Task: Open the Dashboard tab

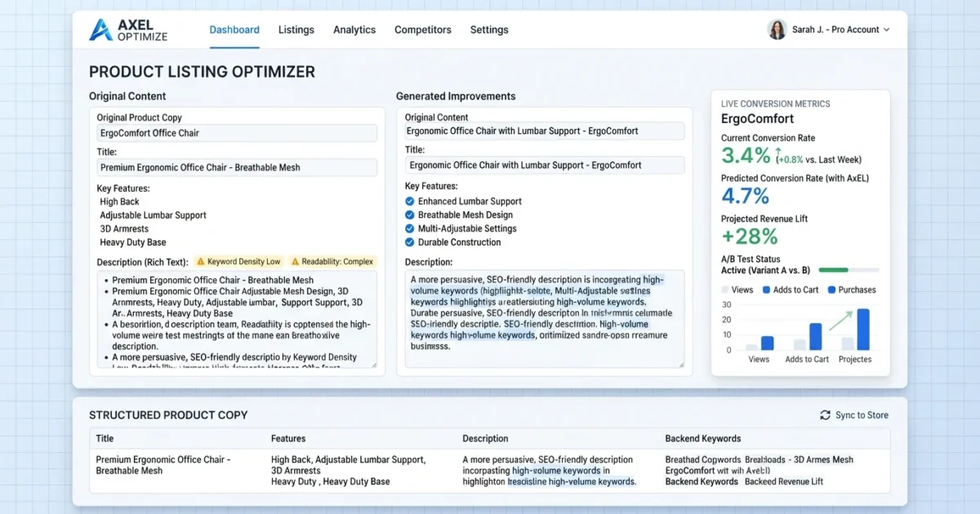Action: coord(234,29)
